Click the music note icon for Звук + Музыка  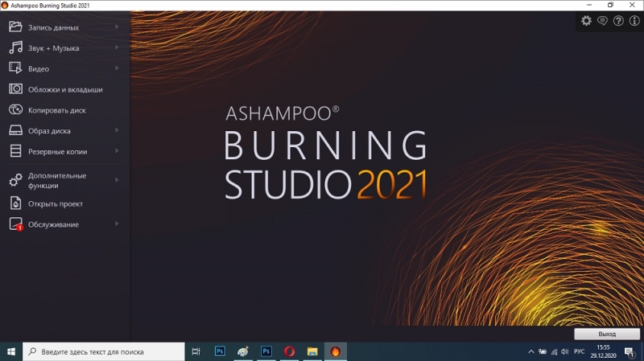click(x=15, y=47)
